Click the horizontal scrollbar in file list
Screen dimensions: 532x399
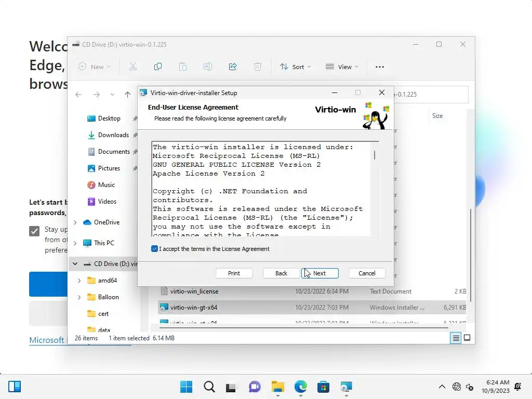(303, 328)
